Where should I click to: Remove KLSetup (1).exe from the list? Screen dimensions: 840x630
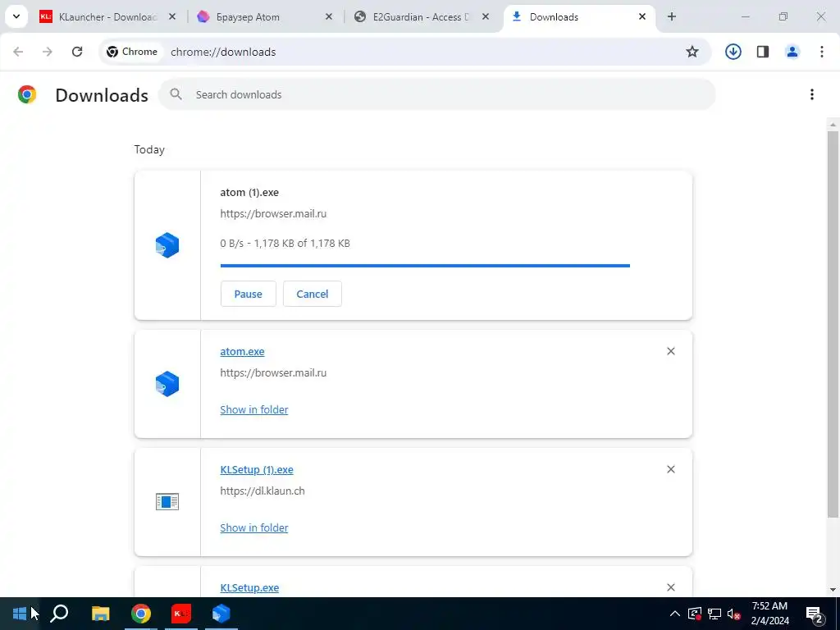pos(671,469)
